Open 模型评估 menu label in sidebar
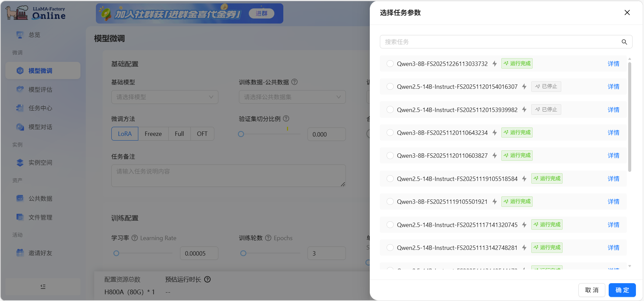644x301 pixels. 40,89
